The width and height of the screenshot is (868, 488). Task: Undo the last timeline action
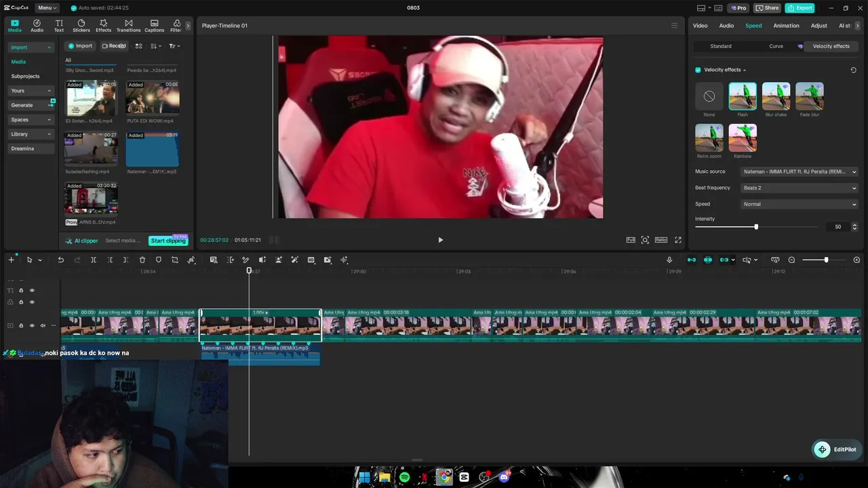[61, 260]
